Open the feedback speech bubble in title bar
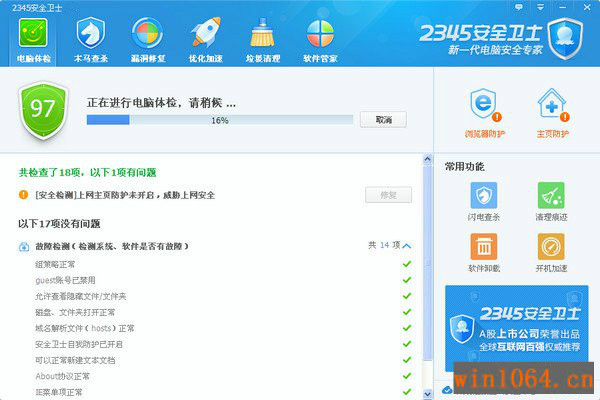The height and width of the screenshot is (400, 600). (x=518, y=7)
